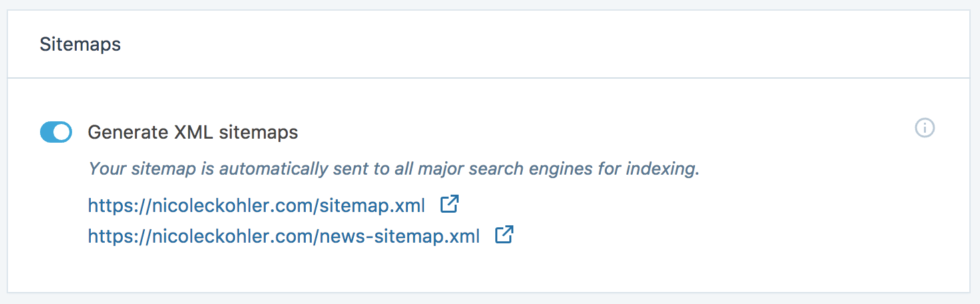Open the nicoleckohler.com/news-sitemap.xml link
Screen dimensions: 980x304
284,236
